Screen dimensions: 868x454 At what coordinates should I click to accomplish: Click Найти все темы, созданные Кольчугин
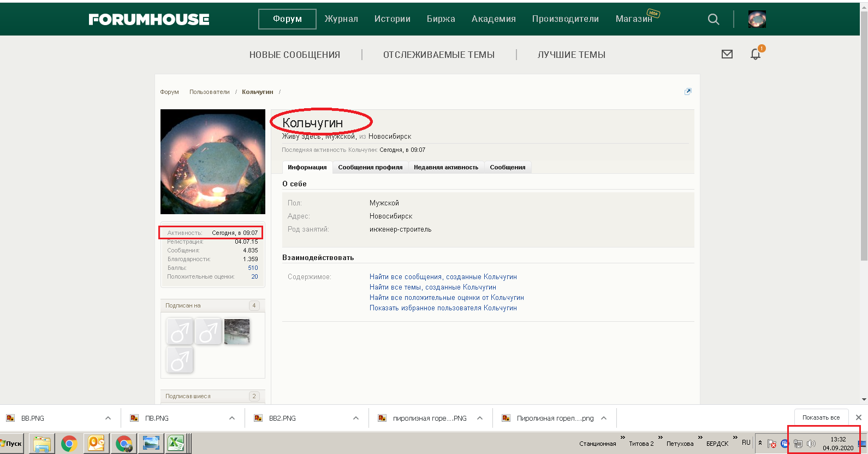pyautogui.click(x=432, y=287)
